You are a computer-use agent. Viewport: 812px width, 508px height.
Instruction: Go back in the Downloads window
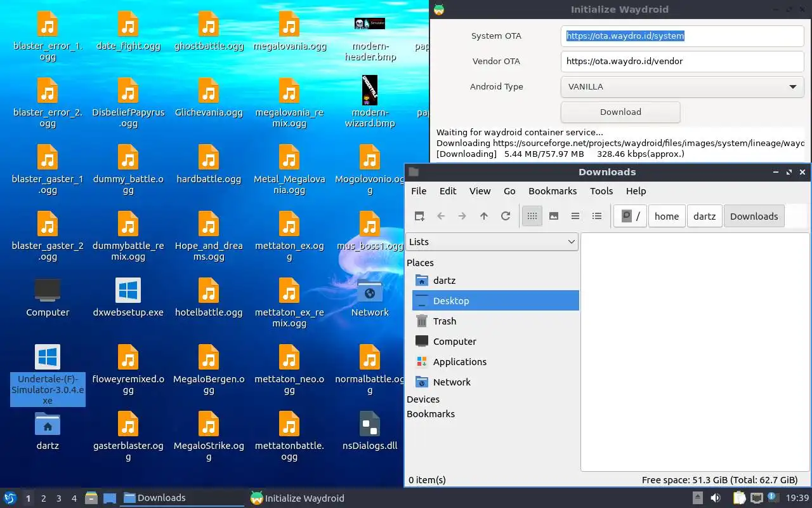(x=441, y=216)
